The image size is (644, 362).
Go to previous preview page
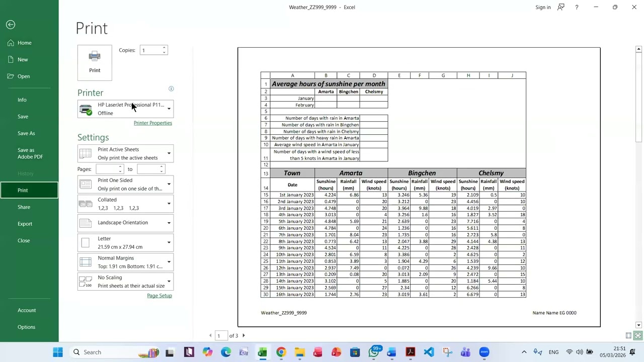pyautogui.click(x=210, y=335)
